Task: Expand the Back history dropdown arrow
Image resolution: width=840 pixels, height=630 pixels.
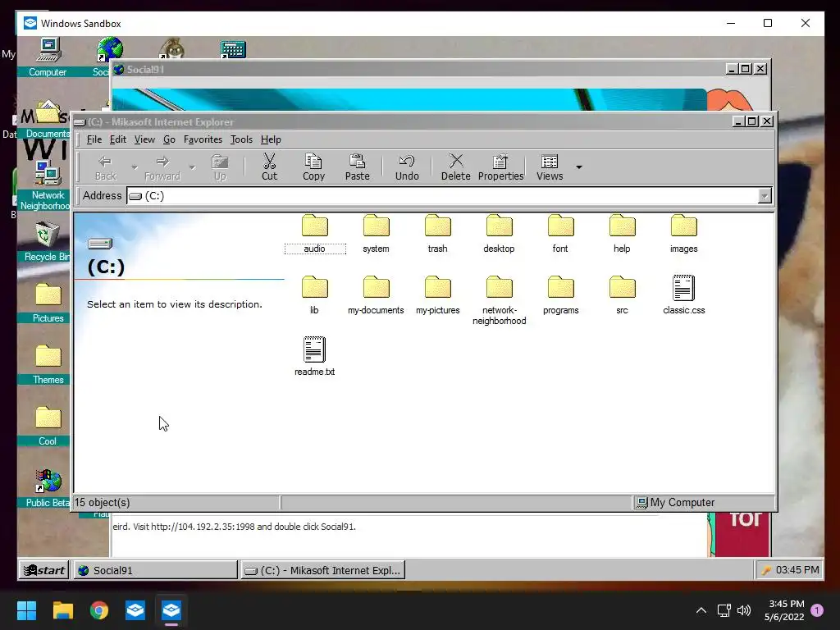Action: (x=134, y=167)
